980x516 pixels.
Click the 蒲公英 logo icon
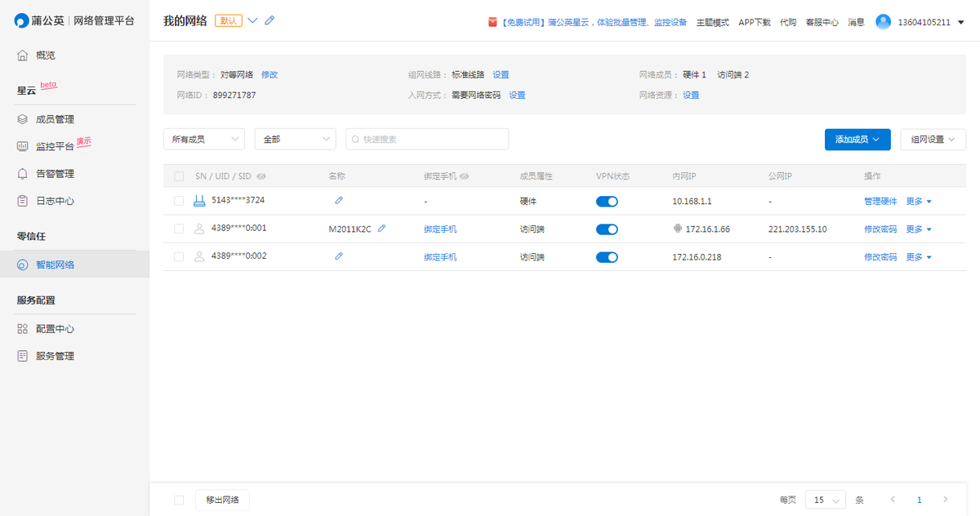pyautogui.click(x=22, y=20)
